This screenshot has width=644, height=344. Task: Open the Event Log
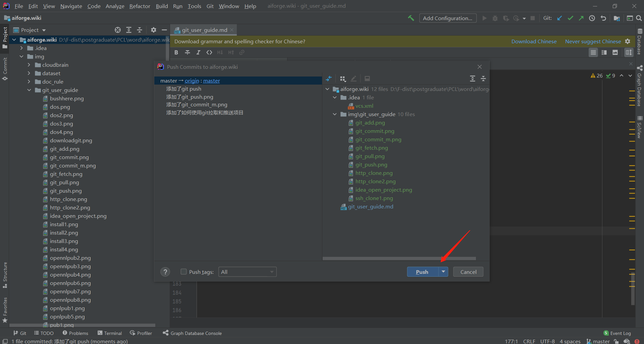pyautogui.click(x=617, y=333)
